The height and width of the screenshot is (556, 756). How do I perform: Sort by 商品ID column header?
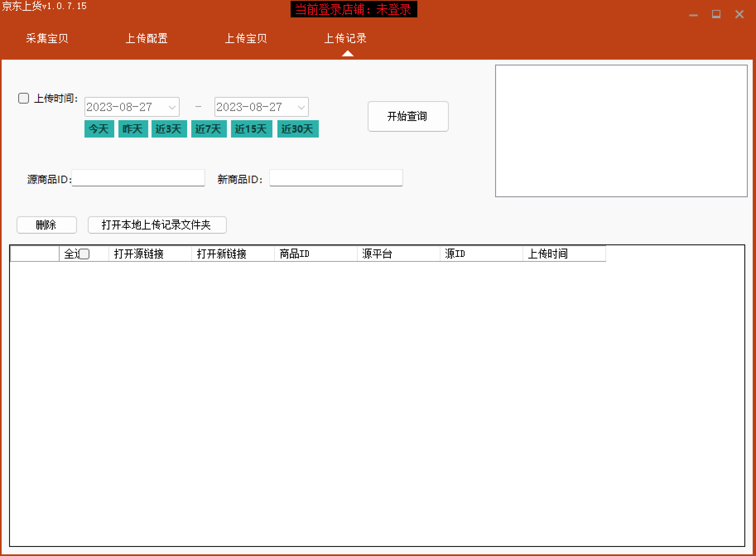point(316,254)
